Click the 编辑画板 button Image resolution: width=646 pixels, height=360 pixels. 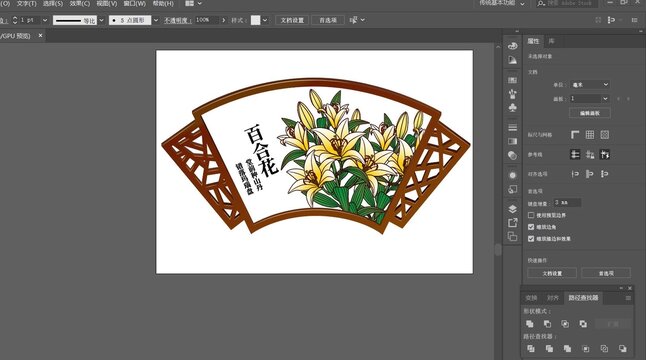[590, 113]
